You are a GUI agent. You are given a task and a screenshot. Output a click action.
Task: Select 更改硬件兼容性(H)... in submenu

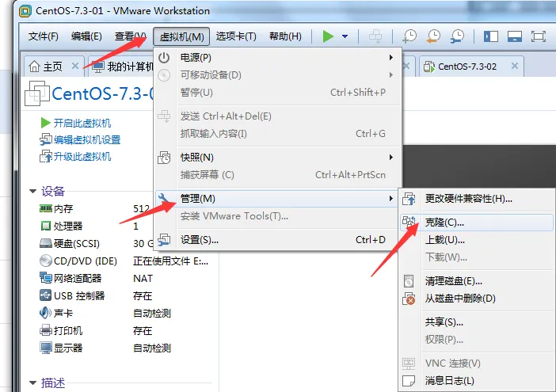point(478,199)
